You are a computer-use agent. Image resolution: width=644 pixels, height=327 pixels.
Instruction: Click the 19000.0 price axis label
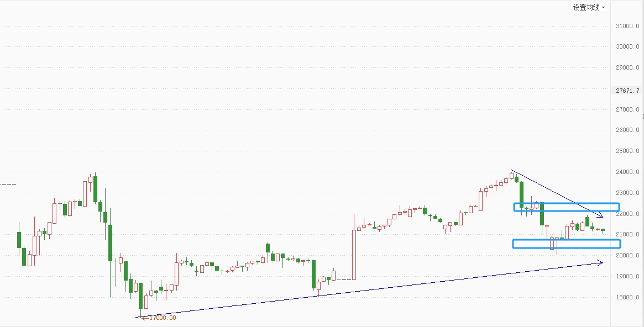tap(627, 276)
